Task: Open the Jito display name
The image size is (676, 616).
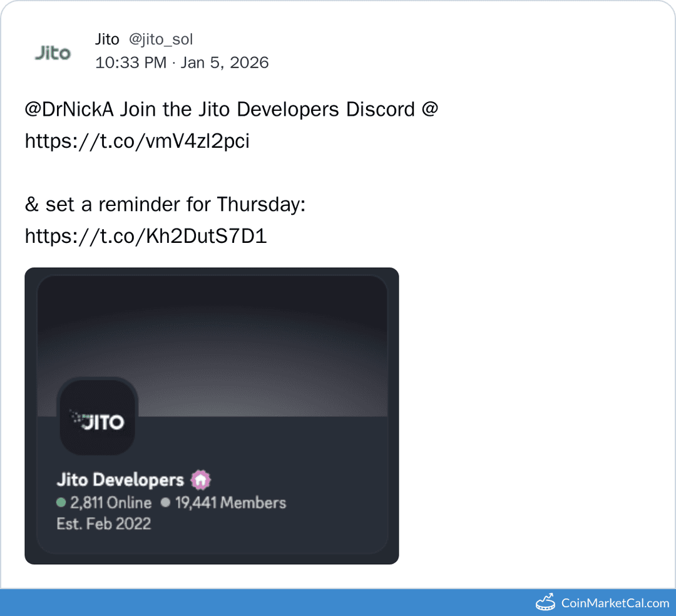Action: point(107,39)
